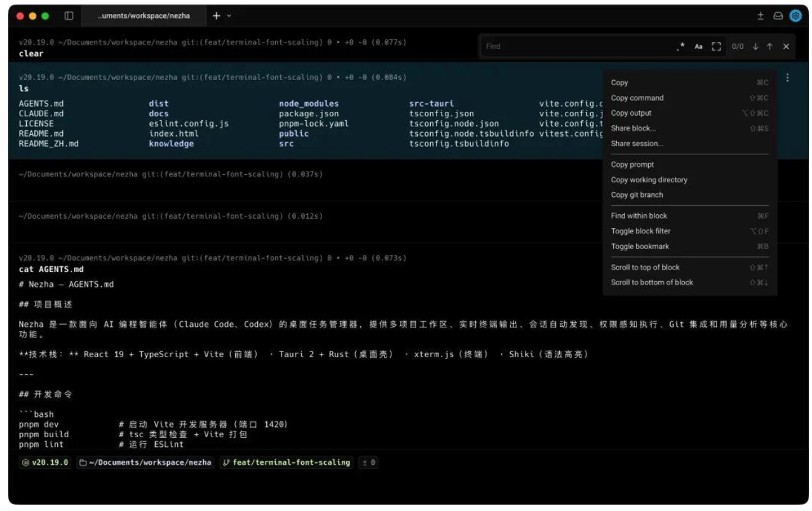This screenshot has width=812, height=511.
Task: Choose Scroll to bottom of block
Action: (689, 283)
